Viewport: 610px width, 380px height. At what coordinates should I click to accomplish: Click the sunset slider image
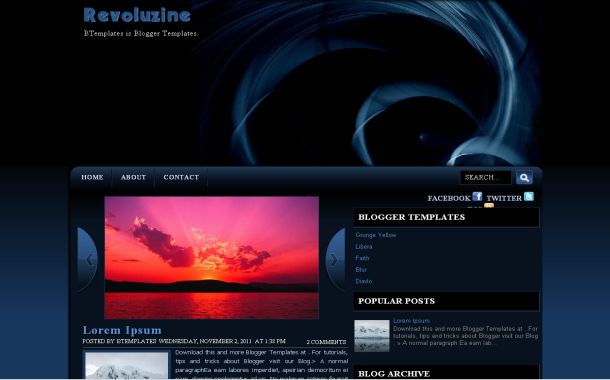click(212, 257)
